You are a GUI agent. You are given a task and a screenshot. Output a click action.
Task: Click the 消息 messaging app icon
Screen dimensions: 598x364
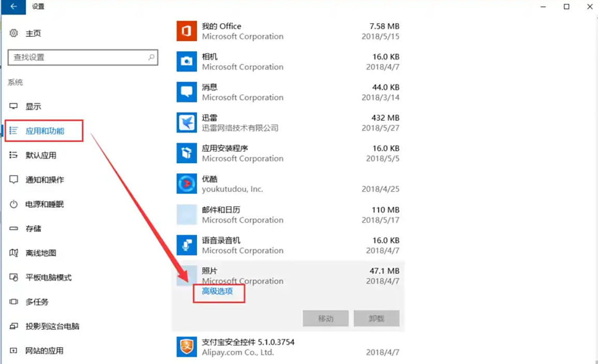187,92
